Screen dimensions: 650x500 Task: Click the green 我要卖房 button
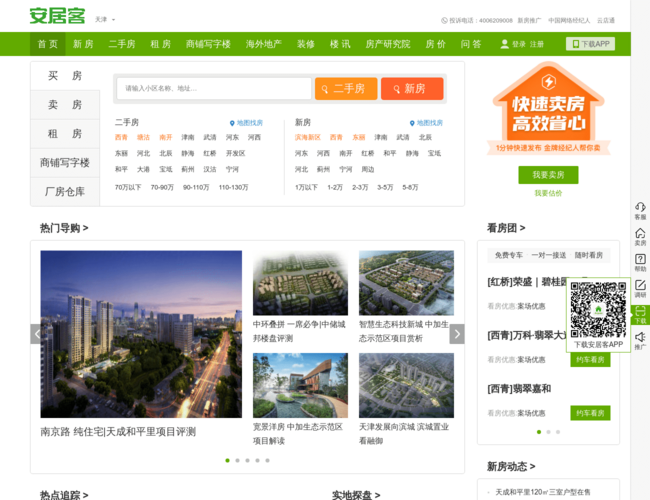pyautogui.click(x=548, y=175)
